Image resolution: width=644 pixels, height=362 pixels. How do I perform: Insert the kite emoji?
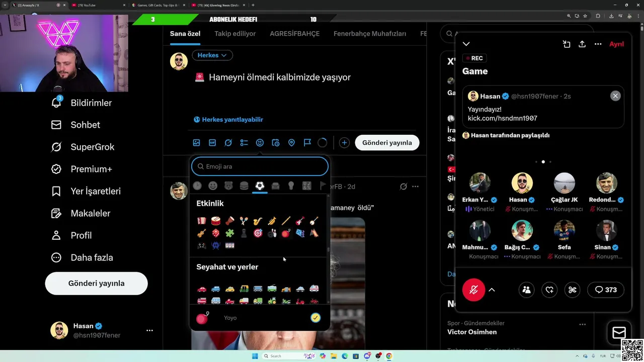300,233
